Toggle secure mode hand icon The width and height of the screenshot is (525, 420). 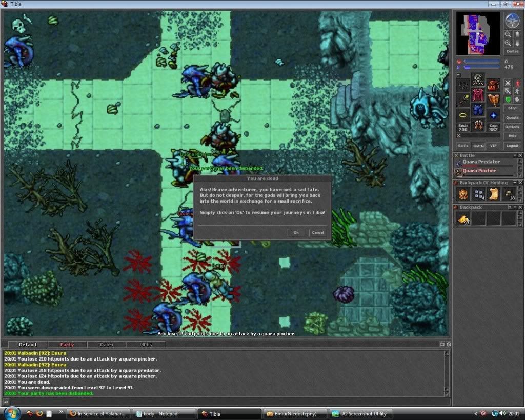517,99
